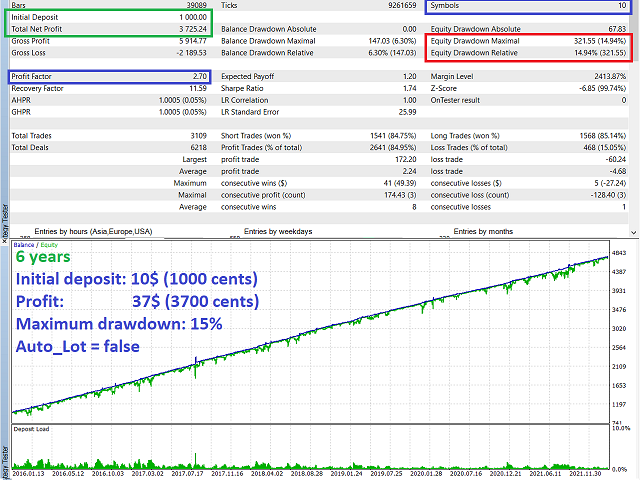Image resolution: width=640 pixels, height=480 pixels.
Task: Click the Profit Factor row
Action: [x=102, y=76]
